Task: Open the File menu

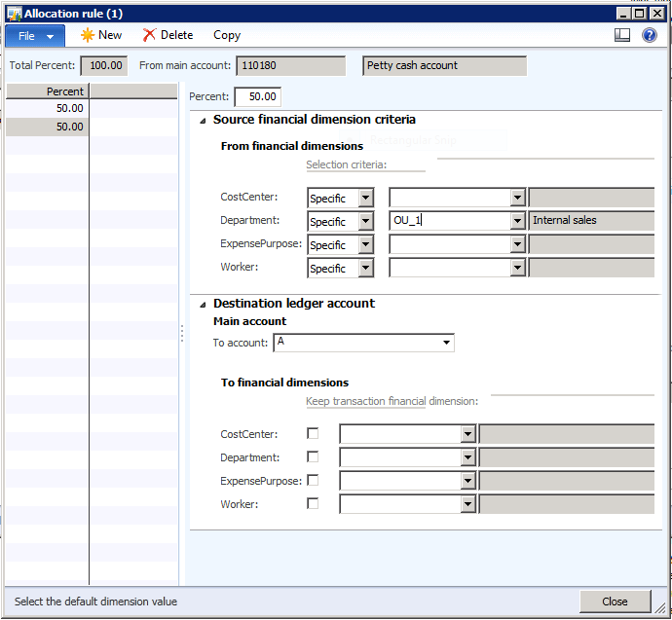Action: coord(35,35)
